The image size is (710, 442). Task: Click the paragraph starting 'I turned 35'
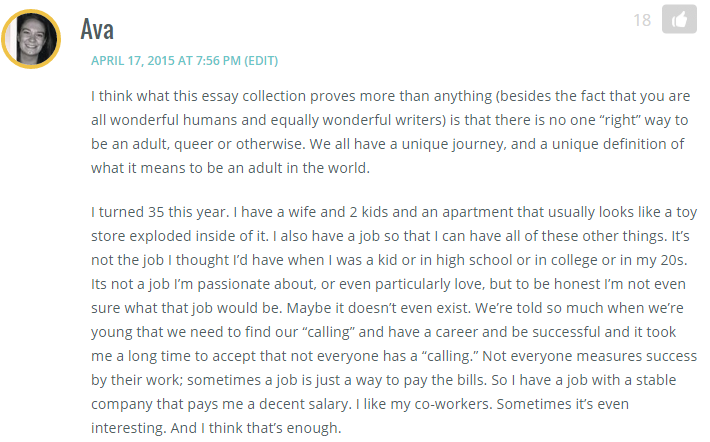393,320
